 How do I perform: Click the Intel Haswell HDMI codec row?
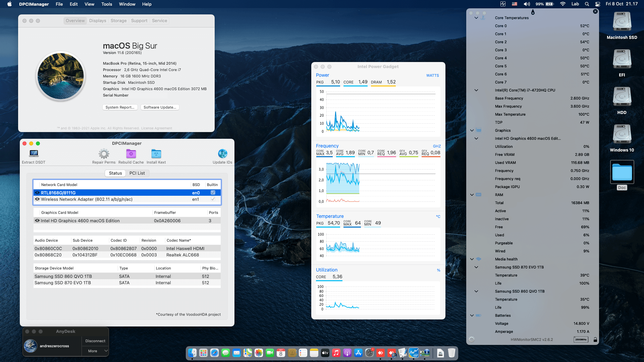click(x=127, y=249)
